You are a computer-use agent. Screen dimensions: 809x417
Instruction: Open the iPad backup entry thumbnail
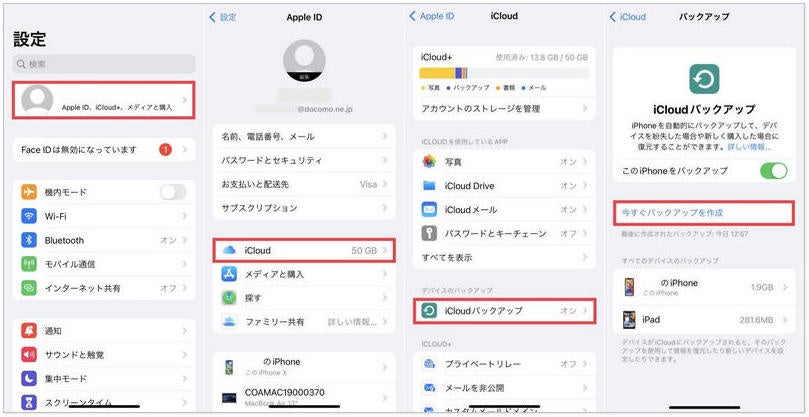point(629,320)
